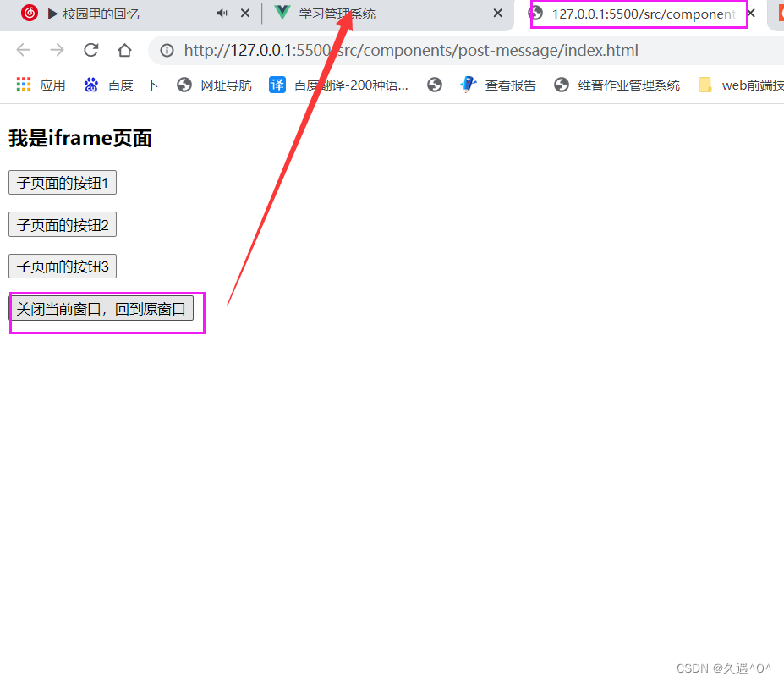Viewport: 784px width, 682px height.
Task: Open the 百度翻译-200种语 bookmark
Action: tap(341, 84)
